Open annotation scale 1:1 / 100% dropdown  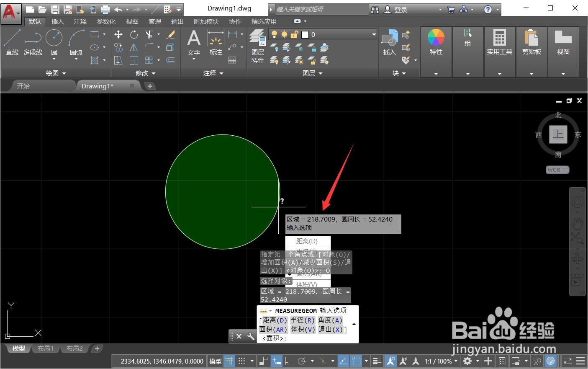441,361
